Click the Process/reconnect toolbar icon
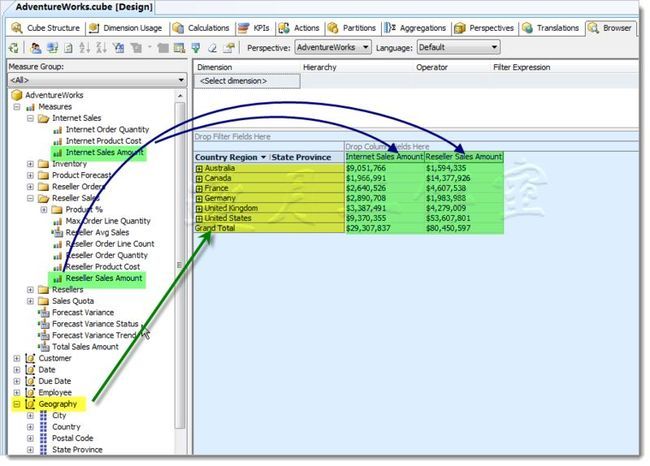 (14, 48)
